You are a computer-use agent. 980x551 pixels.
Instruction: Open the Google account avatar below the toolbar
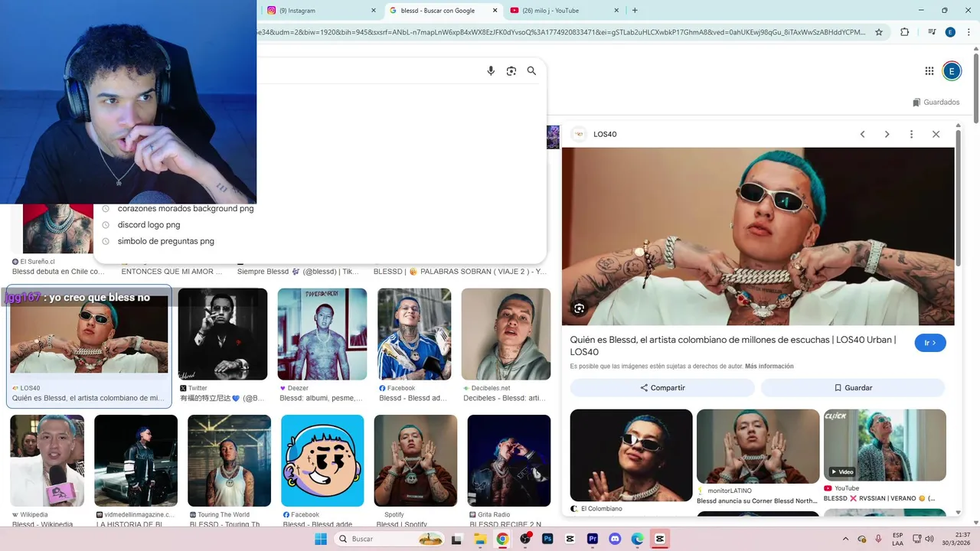(x=952, y=71)
